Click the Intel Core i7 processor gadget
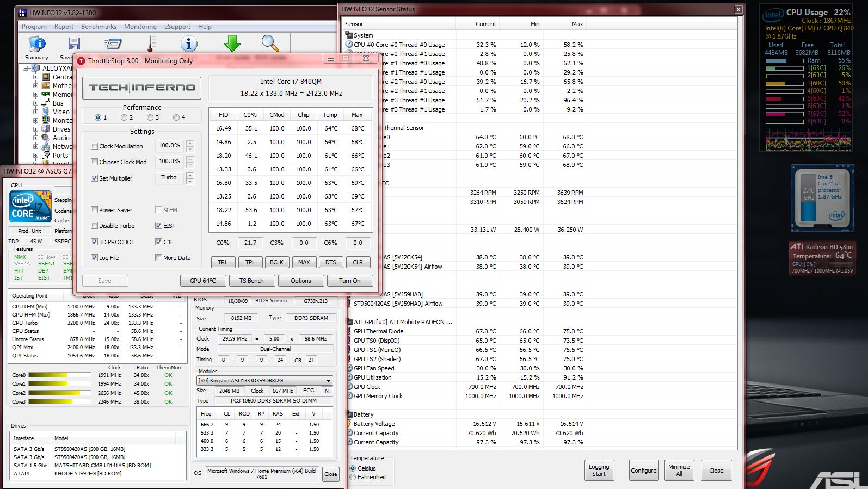This screenshot has height=489, width=868. (821, 199)
